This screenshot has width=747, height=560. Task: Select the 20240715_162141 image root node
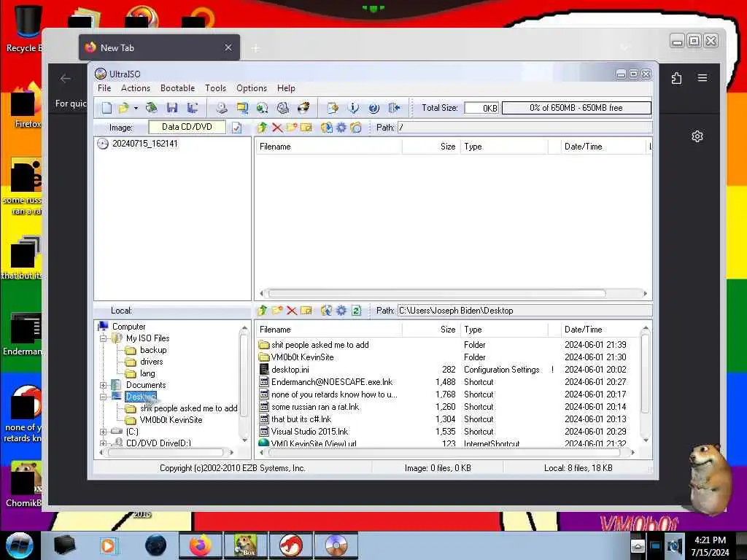coord(145,144)
